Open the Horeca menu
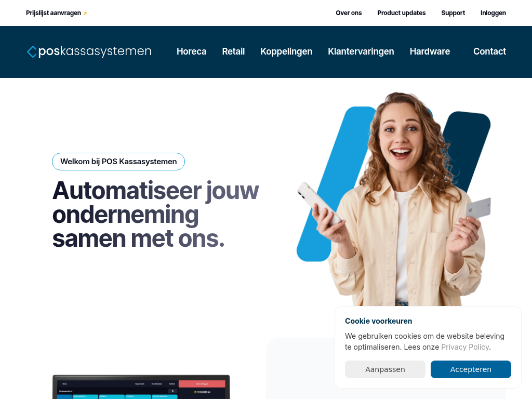Viewport: 532px width, 399px height. (191, 51)
